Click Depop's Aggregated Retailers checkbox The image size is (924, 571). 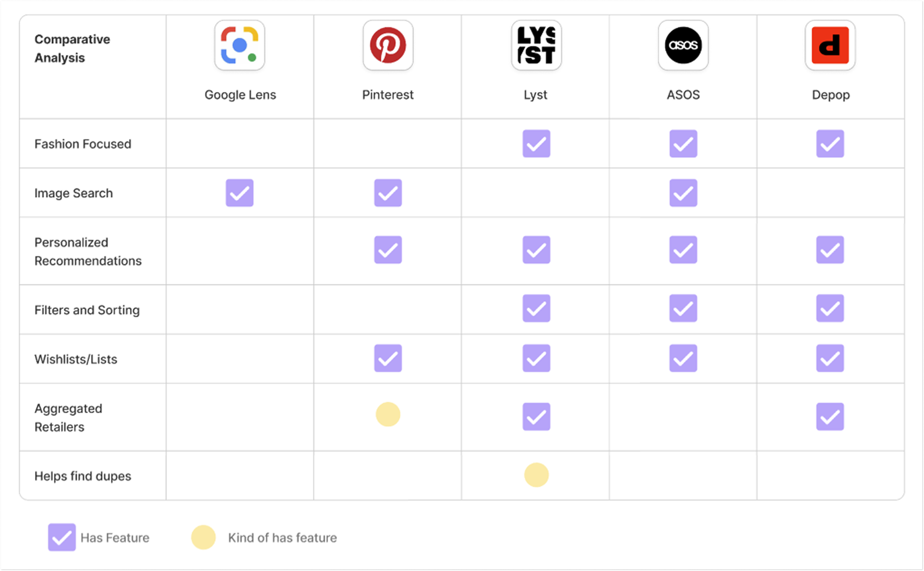[x=830, y=417]
